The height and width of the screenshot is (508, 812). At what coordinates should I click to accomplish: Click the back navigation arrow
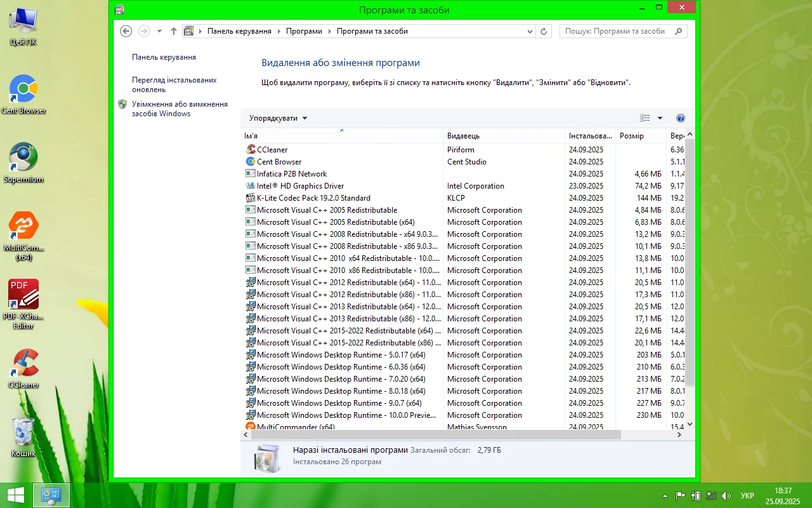[126, 31]
